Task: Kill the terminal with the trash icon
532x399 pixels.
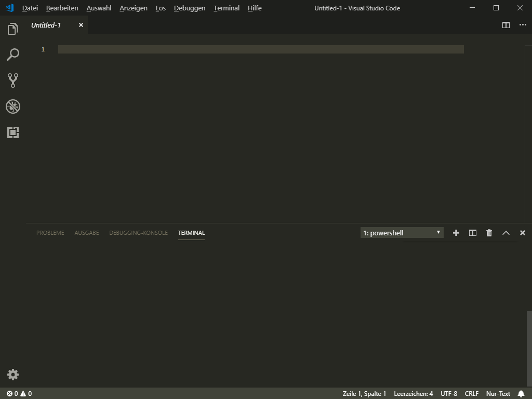Action: (489, 233)
